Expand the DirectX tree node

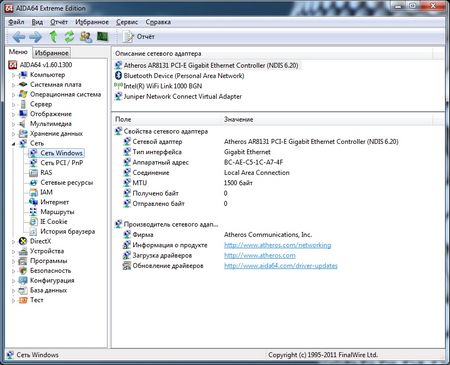[x=13, y=242]
